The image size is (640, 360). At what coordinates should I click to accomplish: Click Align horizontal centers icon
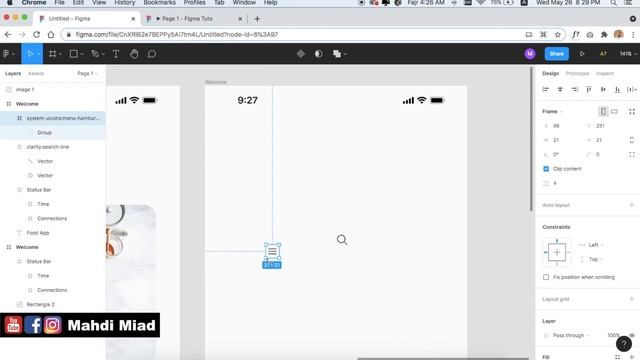560,89
